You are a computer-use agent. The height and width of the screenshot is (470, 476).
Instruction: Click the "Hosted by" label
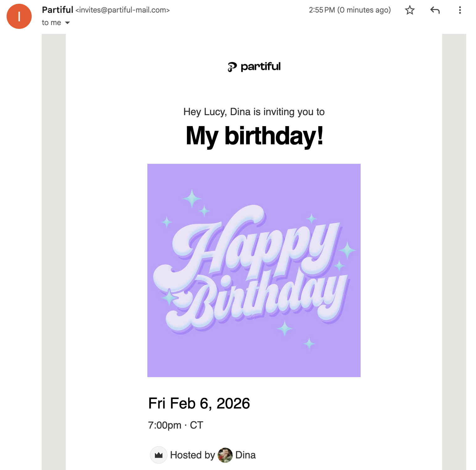[x=192, y=455]
